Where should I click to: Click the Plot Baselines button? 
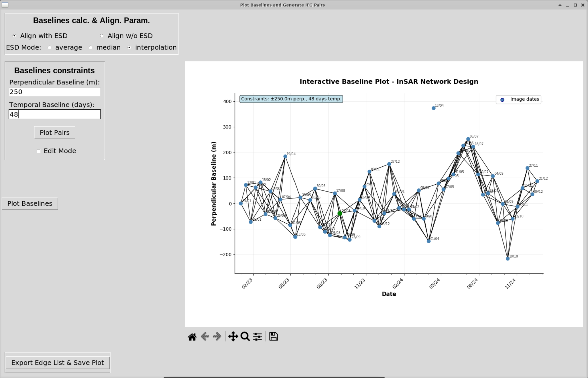(x=30, y=204)
